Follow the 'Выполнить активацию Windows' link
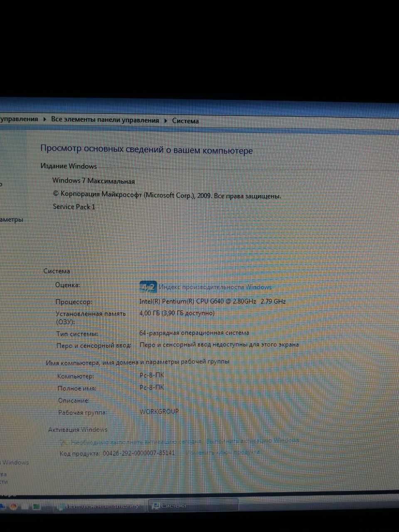This screenshot has width=399, height=532. tap(253, 440)
